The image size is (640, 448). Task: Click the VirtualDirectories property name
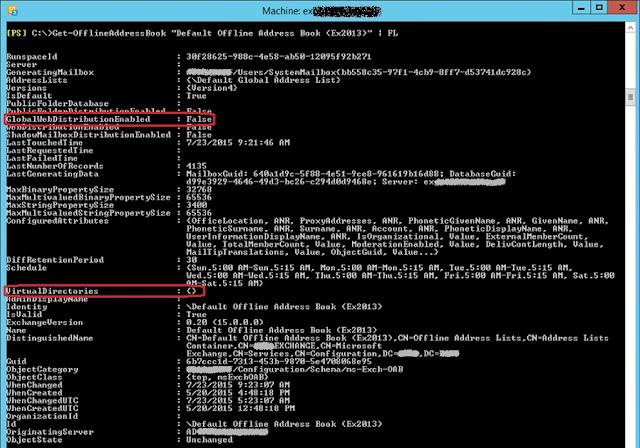[52, 291]
